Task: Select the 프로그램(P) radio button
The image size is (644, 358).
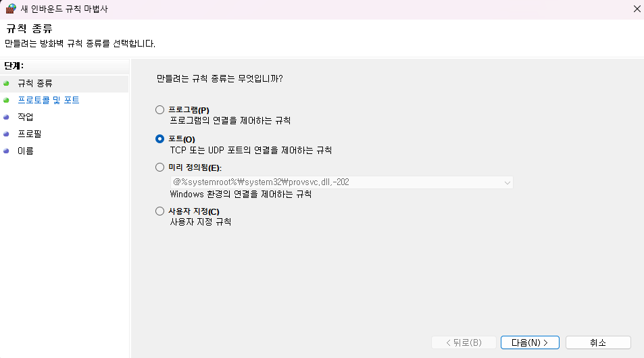Action: [x=159, y=109]
